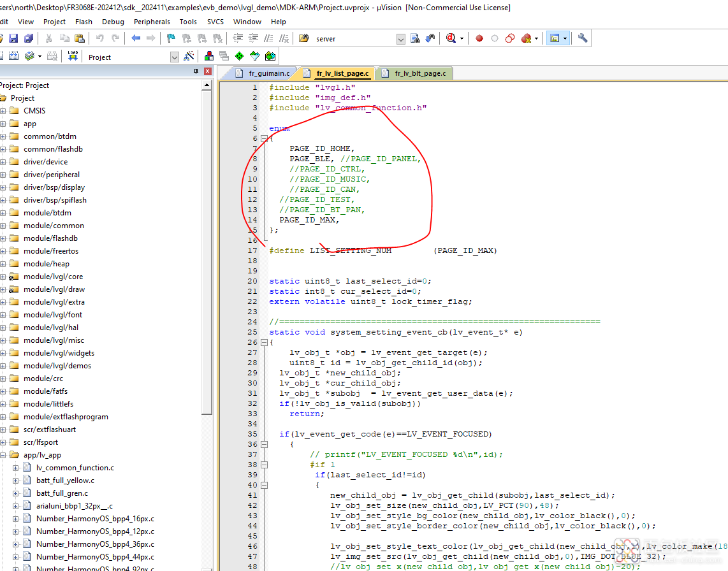
Task: Comment selection toolbar icon
Action: pos(269,38)
